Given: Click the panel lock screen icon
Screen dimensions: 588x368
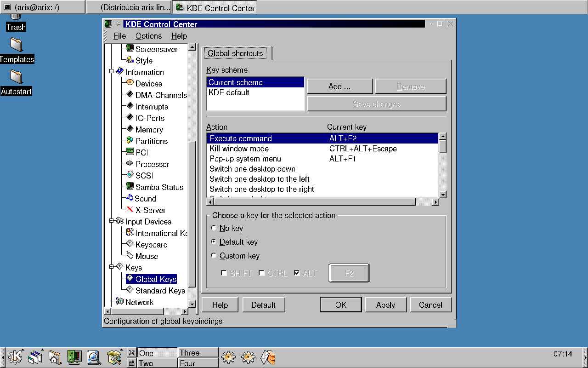Looking at the screenshot, I should click(x=131, y=363).
